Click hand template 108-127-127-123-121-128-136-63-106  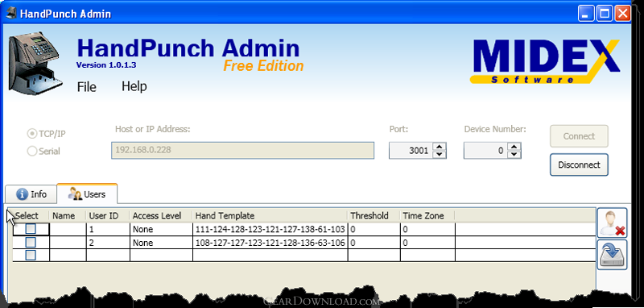270,243
